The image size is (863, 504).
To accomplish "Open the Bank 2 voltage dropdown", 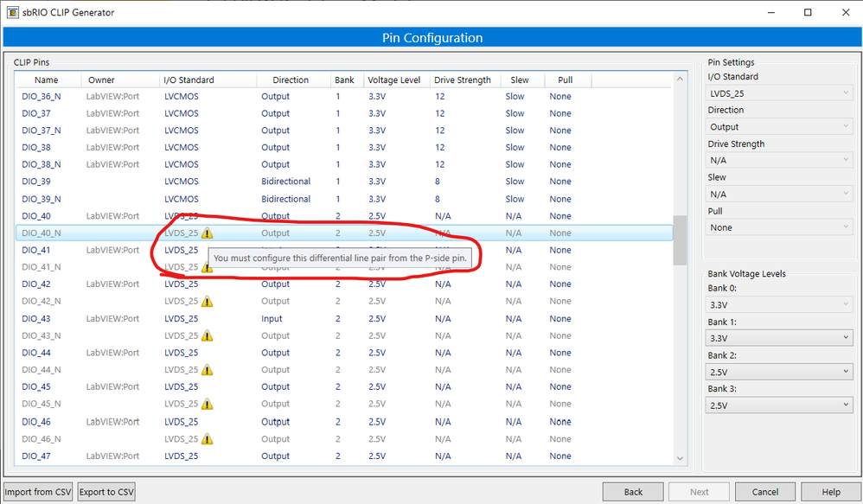I will point(779,372).
